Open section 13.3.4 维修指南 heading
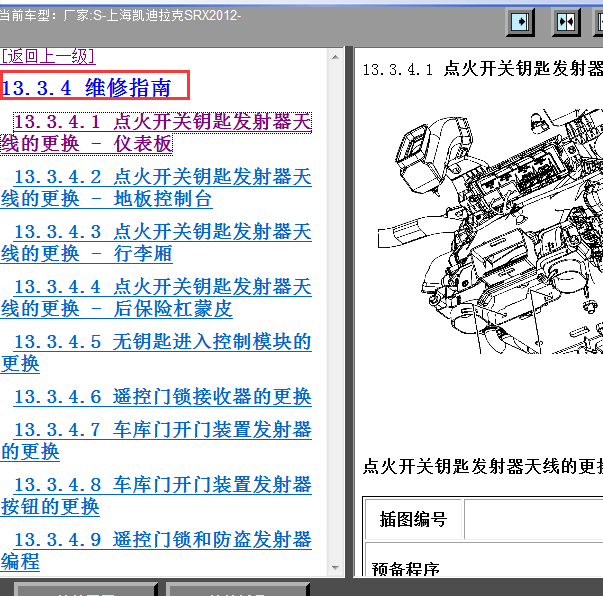This screenshot has width=603, height=596. 86,88
